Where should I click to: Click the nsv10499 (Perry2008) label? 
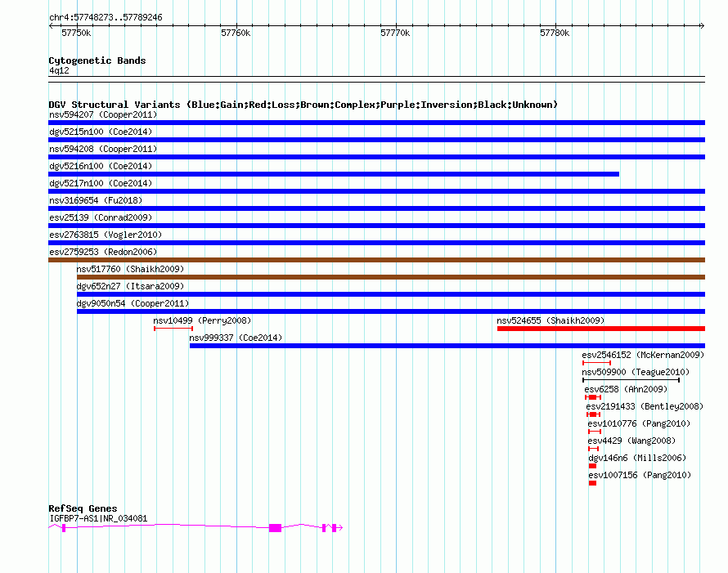(x=202, y=320)
